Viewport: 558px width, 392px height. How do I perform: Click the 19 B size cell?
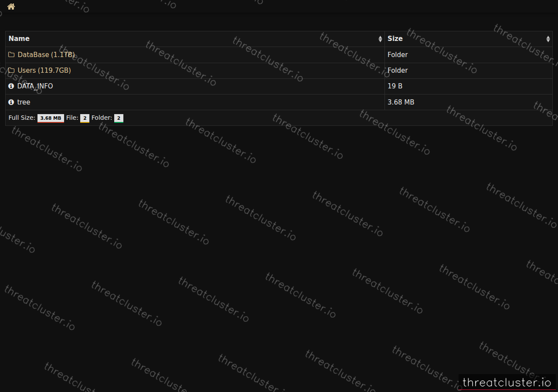pos(469,86)
